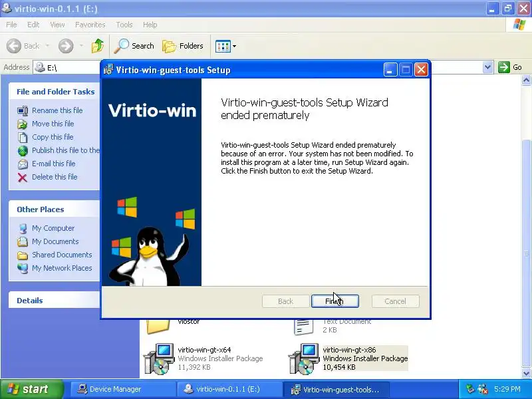This screenshot has width=532, height=399.
Task: Click the network tray icon beside clock
Action: coord(483,389)
